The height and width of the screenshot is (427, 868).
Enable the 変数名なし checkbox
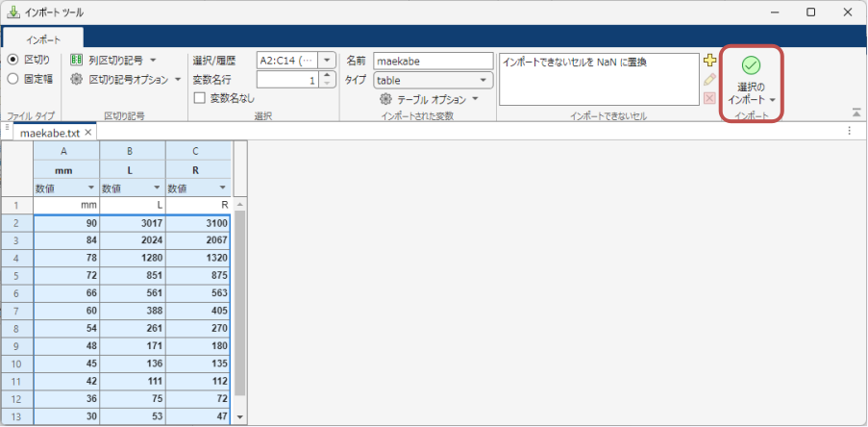click(200, 98)
